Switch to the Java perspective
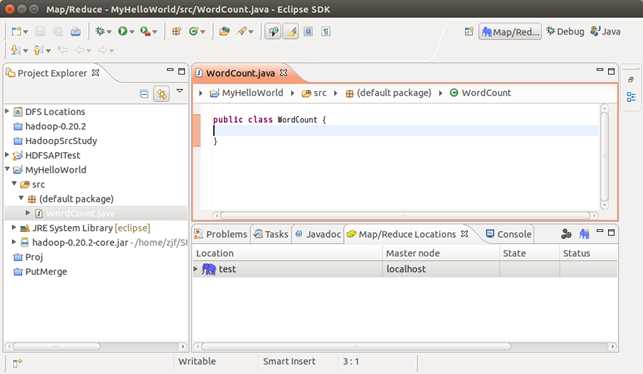This screenshot has height=374, width=643. (x=605, y=32)
